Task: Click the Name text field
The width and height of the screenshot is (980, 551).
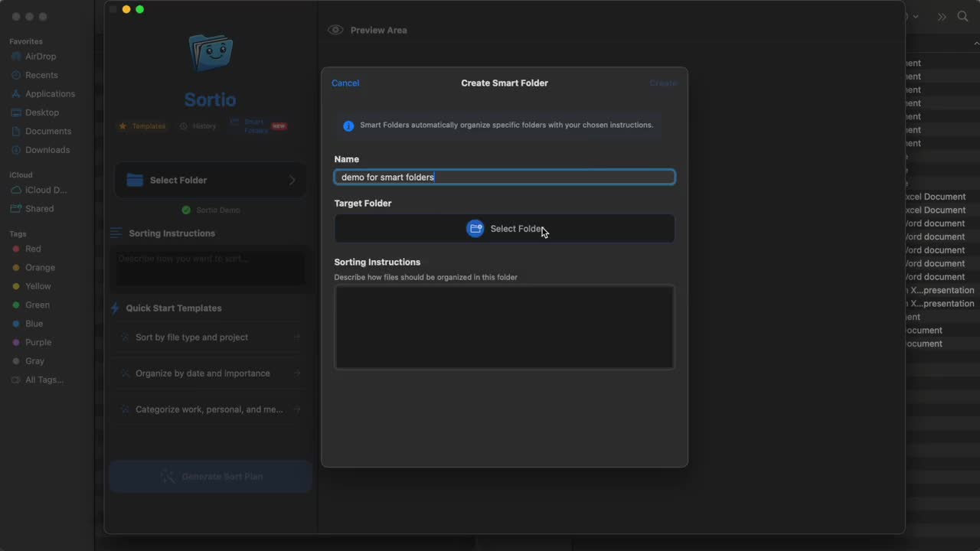Action: [505, 178]
